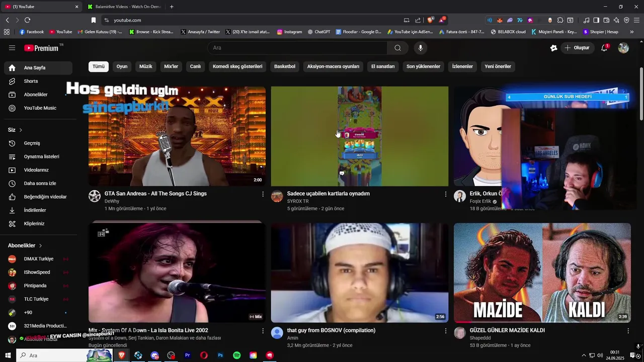This screenshot has height=362, width=644.
Task: Select the El sanatları chip
Action: tap(383, 66)
